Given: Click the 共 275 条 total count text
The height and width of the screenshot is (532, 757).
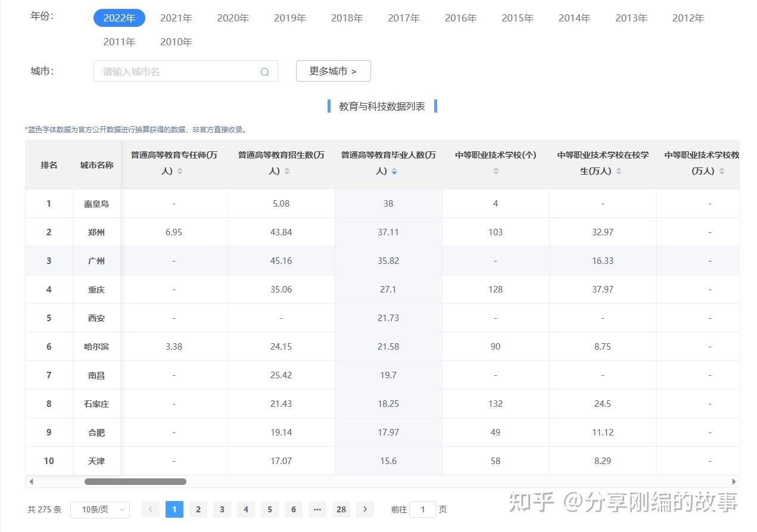Looking at the screenshot, I should pyautogui.click(x=45, y=509).
